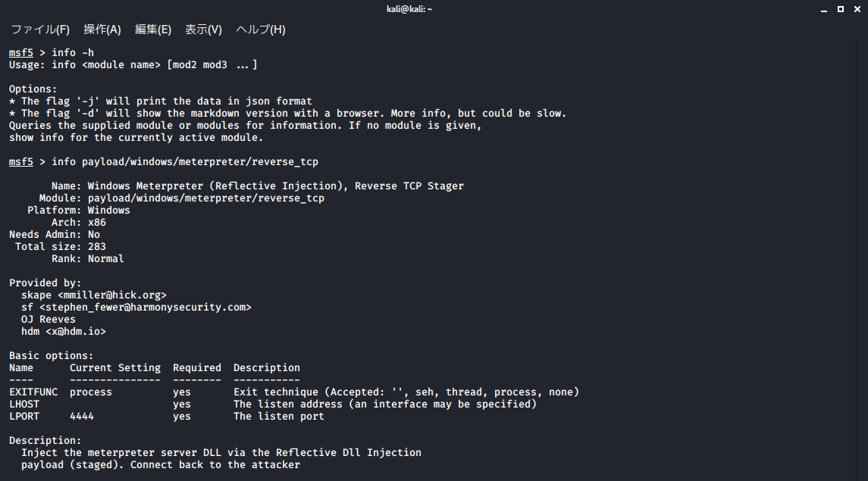Screen dimensions: 868x481
Task: Click the stephen_fewer@harmonysecurity.com email address
Action: pos(145,308)
